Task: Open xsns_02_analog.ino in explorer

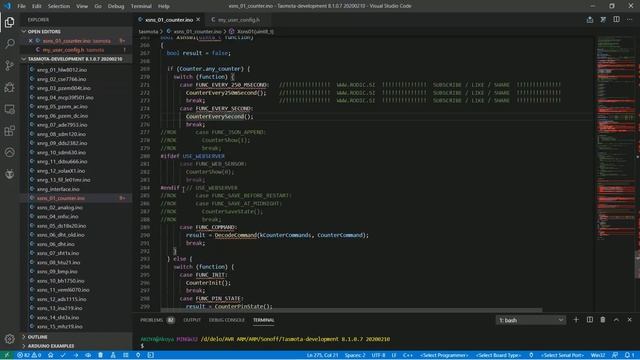Action: (x=60, y=207)
